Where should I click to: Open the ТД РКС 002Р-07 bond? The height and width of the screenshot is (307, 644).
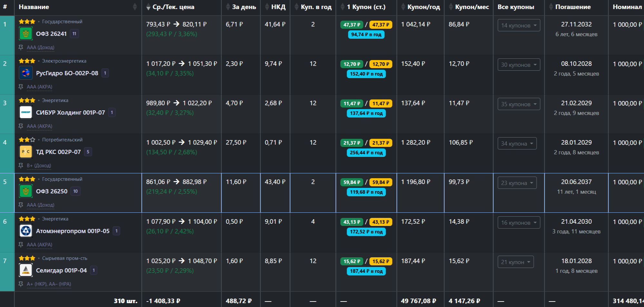coord(58,152)
